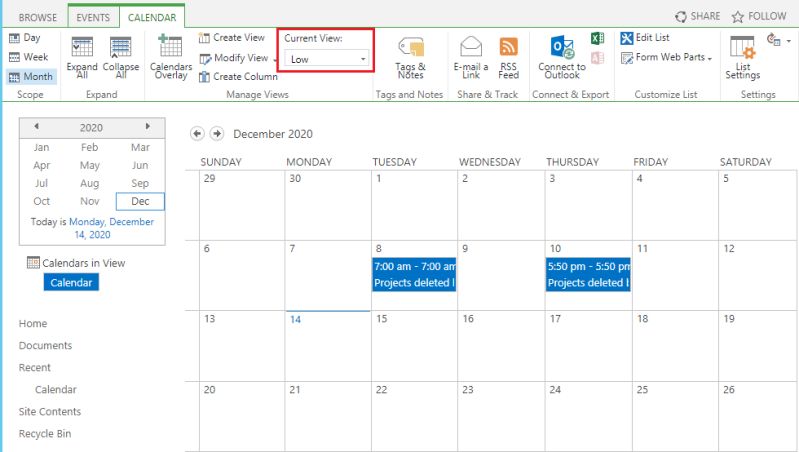799x452 pixels.
Task: Open the RSS Feed
Action: pos(509,57)
